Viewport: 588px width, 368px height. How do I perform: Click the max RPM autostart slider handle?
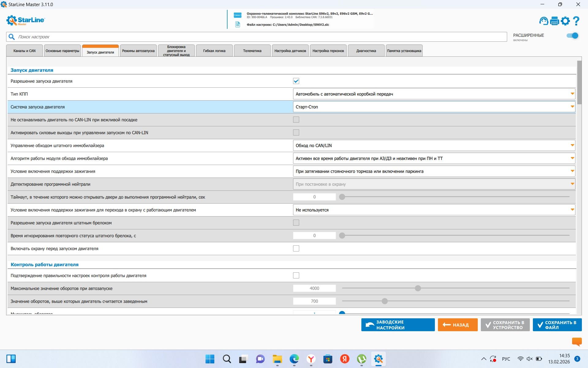(418, 288)
